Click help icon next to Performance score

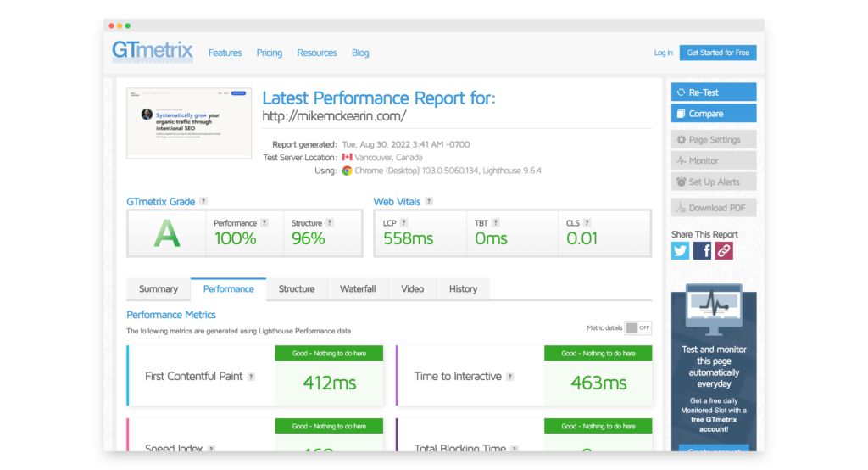coord(264,223)
